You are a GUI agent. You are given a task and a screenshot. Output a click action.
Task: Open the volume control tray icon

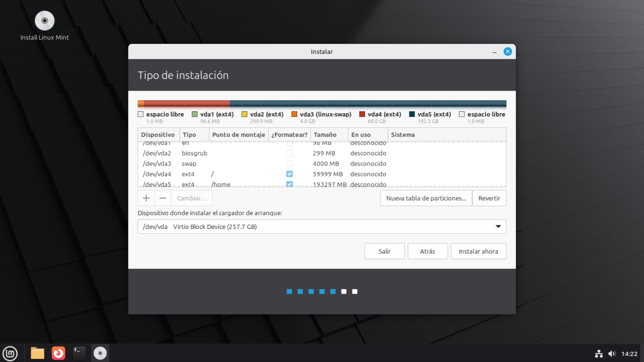click(612, 353)
